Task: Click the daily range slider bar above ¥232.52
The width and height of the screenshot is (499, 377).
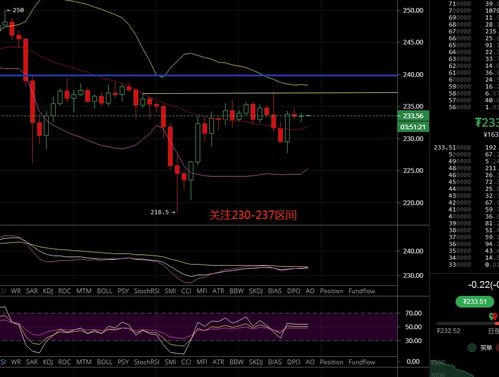Action: (468, 323)
